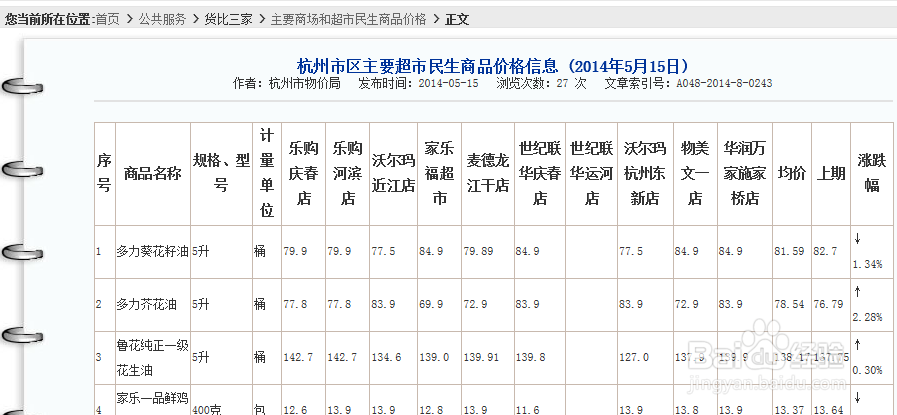897x415 pixels.
Task: Click the 涨跌幅 column header
Action: click(x=872, y=173)
